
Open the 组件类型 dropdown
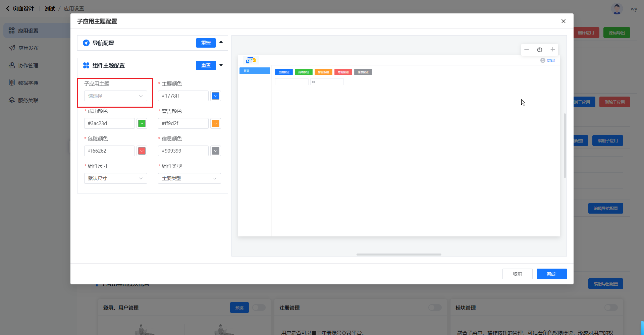(189, 178)
